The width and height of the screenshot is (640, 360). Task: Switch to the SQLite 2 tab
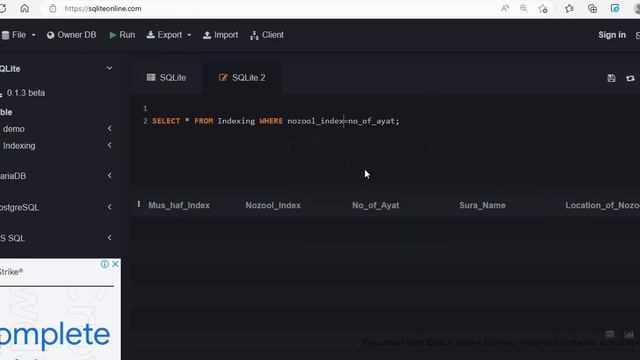point(242,78)
